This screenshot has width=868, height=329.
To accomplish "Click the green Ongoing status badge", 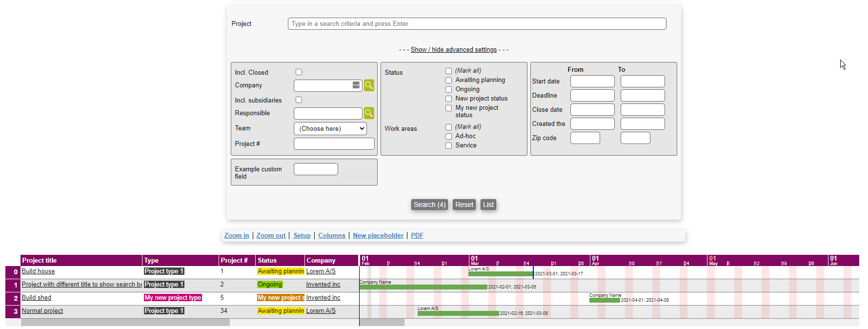I will click(270, 285).
